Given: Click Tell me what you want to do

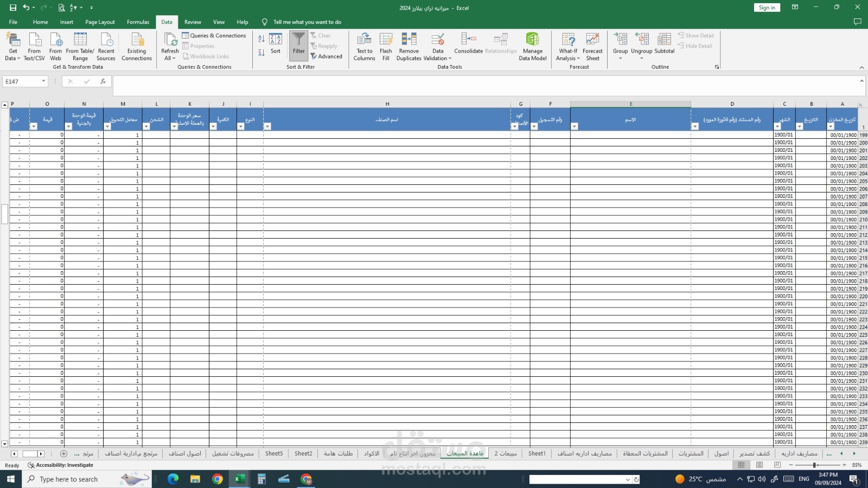Looking at the screenshot, I should point(307,22).
